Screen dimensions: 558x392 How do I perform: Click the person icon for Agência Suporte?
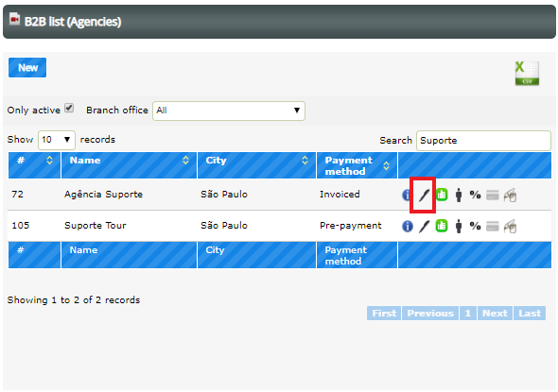pyautogui.click(x=459, y=195)
